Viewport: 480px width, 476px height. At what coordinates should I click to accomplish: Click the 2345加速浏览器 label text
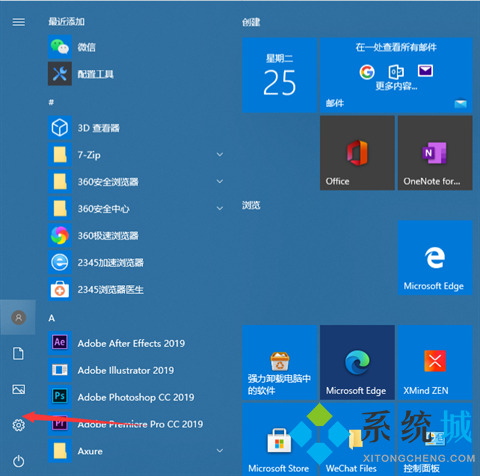click(111, 263)
